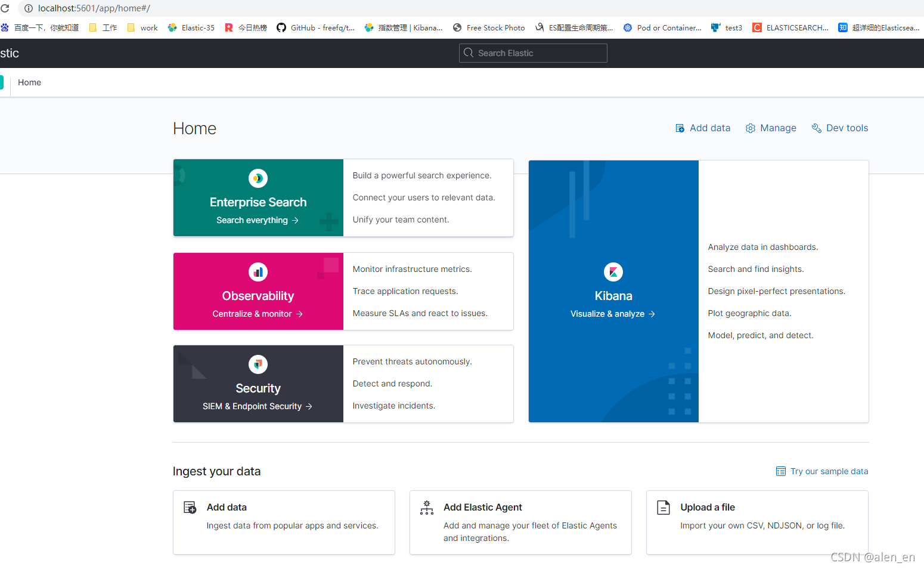Image resolution: width=924 pixels, height=569 pixels.
Task: Click 'Monitor infrastructure metrics.' text
Action: pyautogui.click(x=413, y=269)
